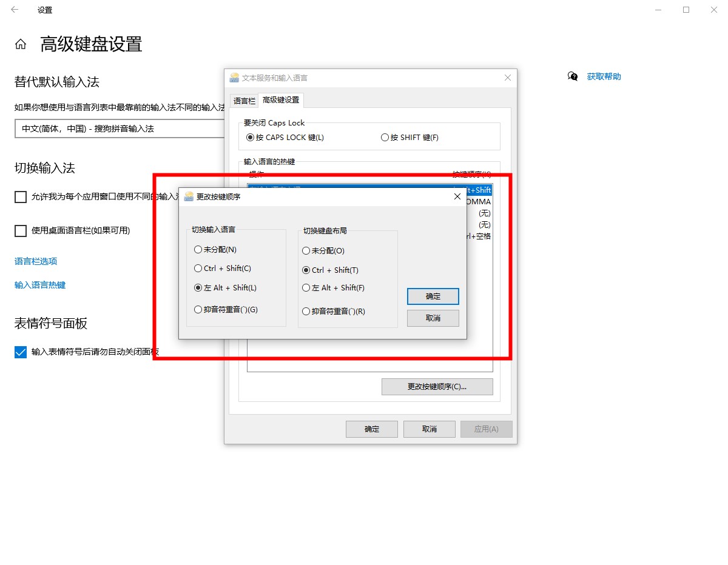
Task: Minimize the Settings window
Action: click(x=658, y=10)
